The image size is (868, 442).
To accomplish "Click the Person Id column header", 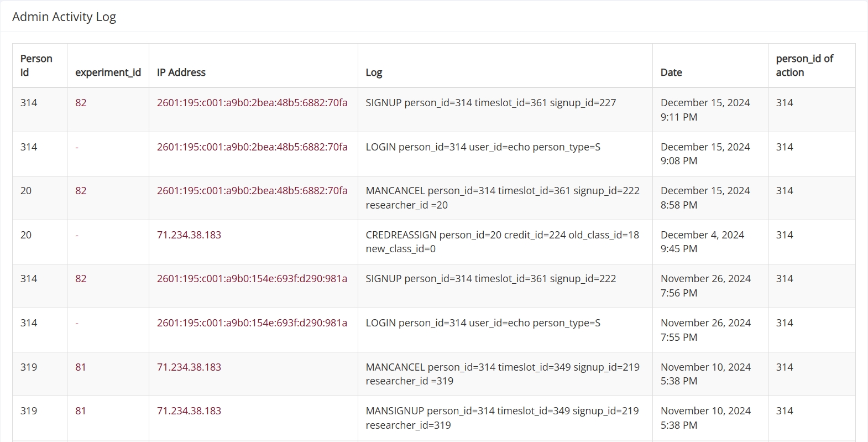I will 36,65.
